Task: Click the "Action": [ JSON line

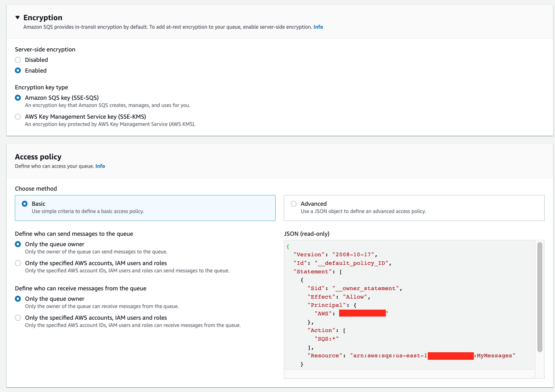Action: (326, 330)
